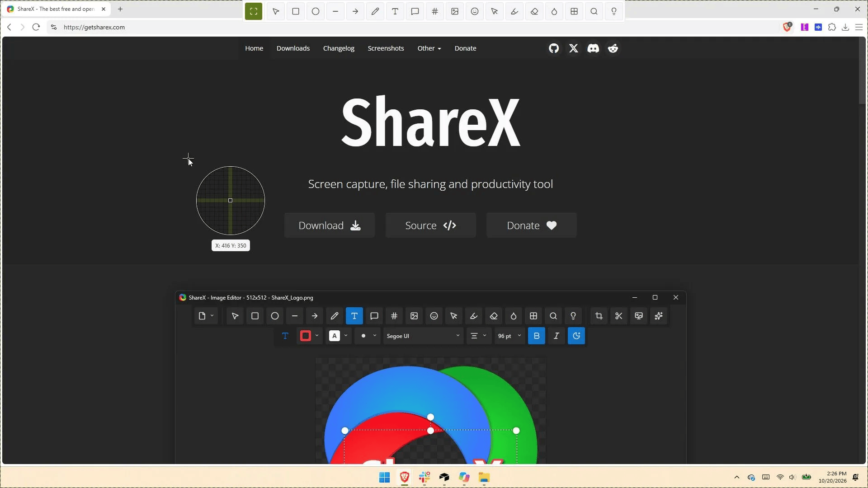Screen dimensions: 868x488
Task: Select the Eraser tool in the top capture toolbar
Action: point(534,12)
